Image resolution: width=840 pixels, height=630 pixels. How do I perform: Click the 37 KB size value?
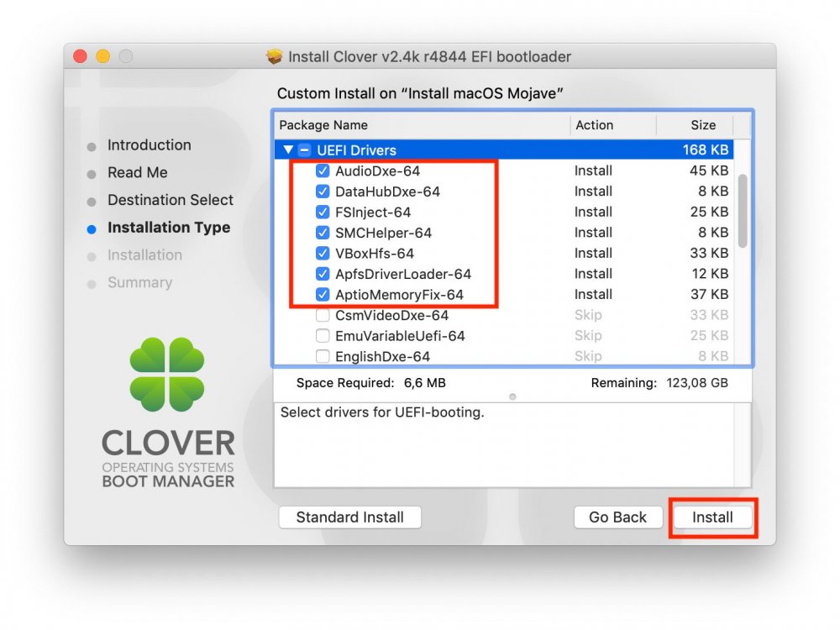pos(709,295)
